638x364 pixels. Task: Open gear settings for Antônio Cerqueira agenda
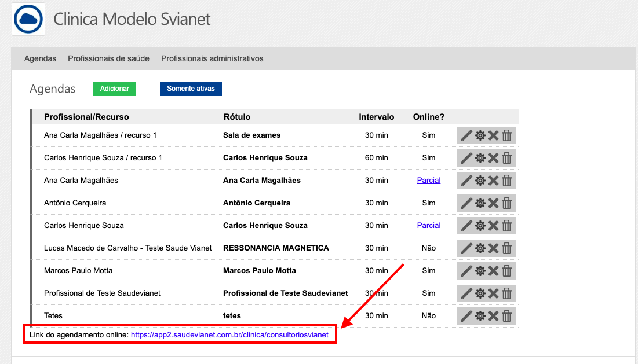pyautogui.click(x=480, y=203)
